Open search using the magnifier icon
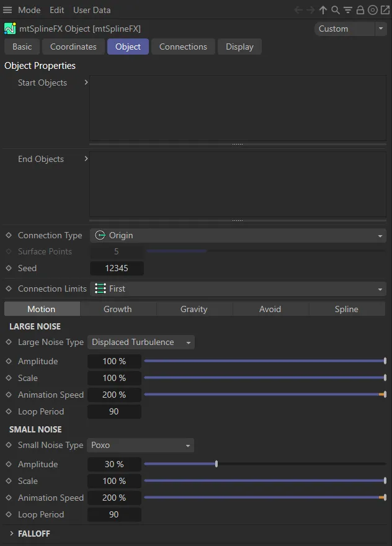This screenshot has height=546, width=392. coord(335,10)
